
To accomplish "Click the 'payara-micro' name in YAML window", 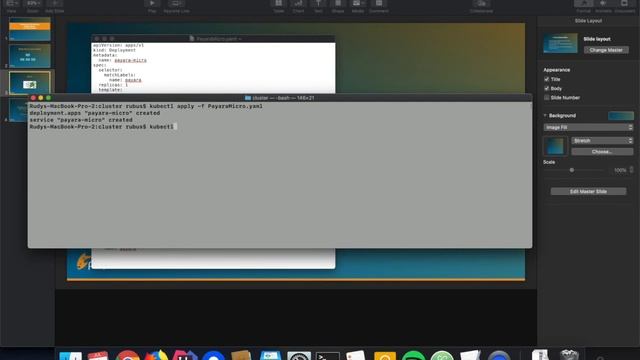I will tap(130, 60).
